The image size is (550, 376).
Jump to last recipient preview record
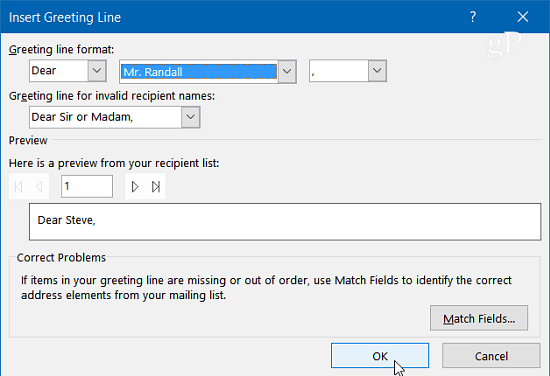(156, 187)
